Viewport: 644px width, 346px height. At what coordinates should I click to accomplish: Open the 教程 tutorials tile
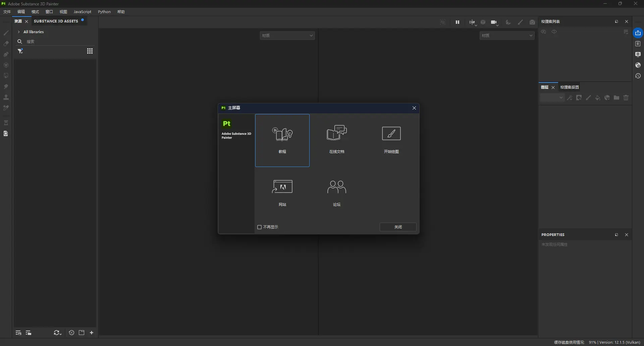tap(282, 140)
